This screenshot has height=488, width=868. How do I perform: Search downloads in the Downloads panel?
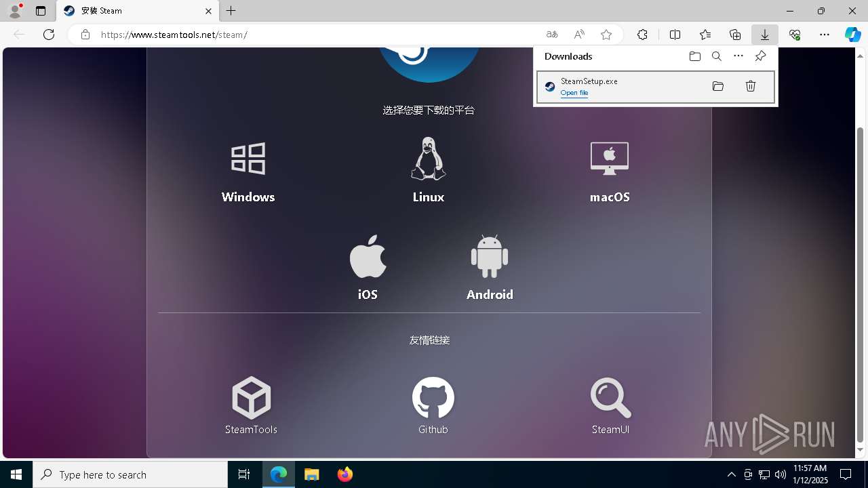pyautogui.click(x=716, y=56)
